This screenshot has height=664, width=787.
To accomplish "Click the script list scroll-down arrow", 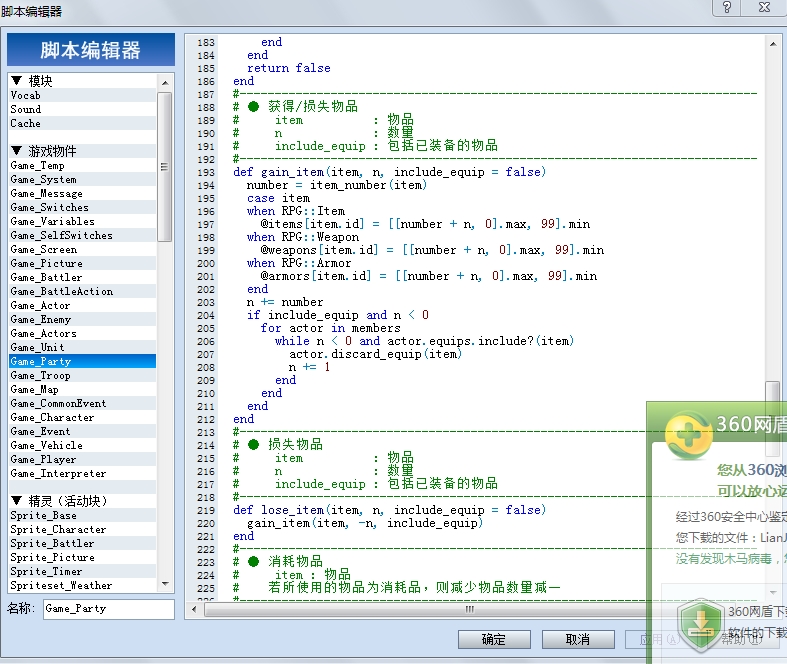I will [x=165, y=584].
